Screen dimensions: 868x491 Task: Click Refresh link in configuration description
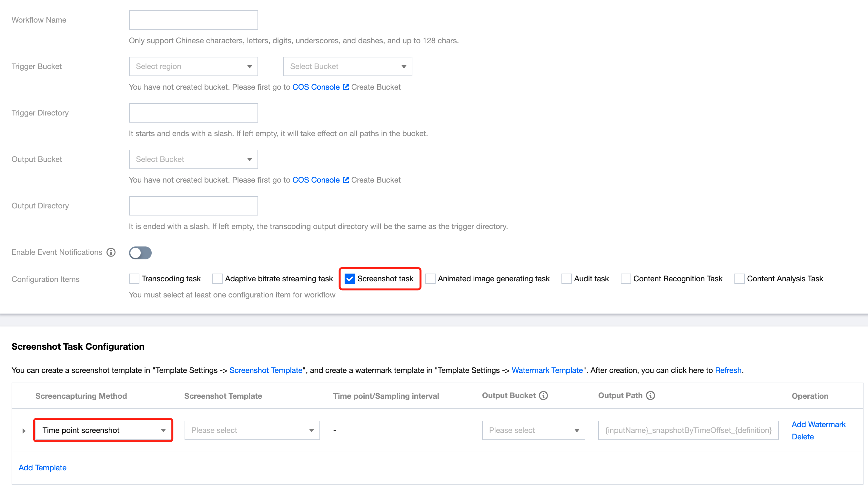(x=728, y=370)
